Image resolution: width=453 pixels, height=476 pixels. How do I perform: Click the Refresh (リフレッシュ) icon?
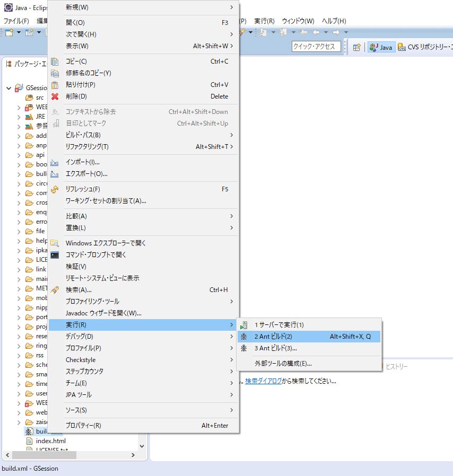[55, 189]
